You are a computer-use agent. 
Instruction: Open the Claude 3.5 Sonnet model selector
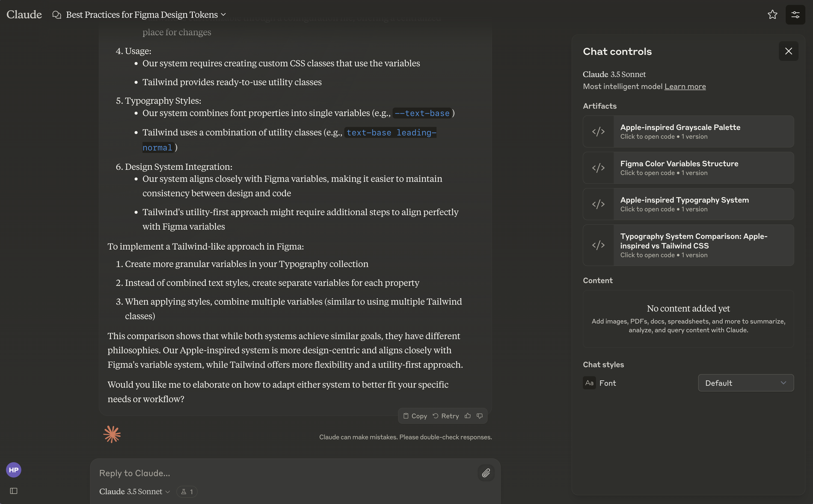click(135, 492)
